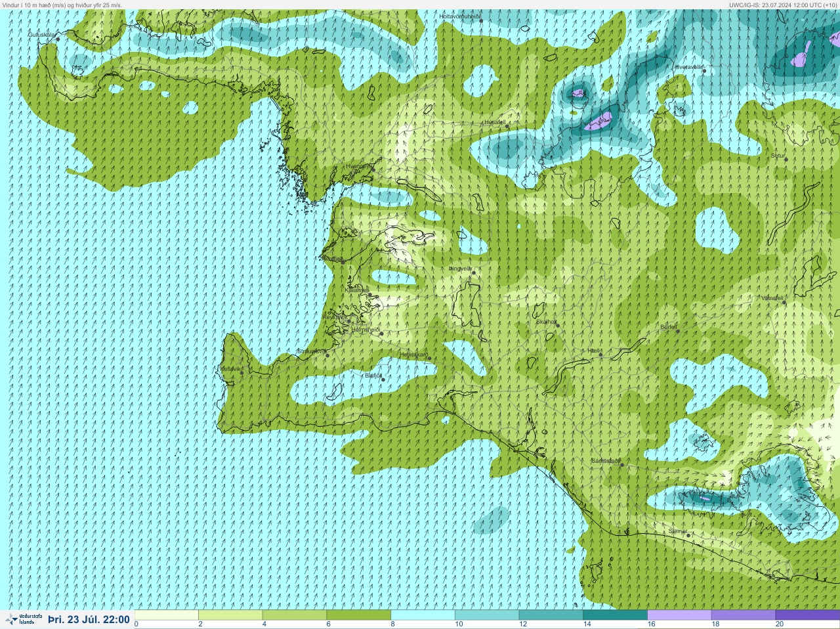The width and height of the screenshot is (840, 629).
Task: Select the Búrfell station marker
Action: 678,331
